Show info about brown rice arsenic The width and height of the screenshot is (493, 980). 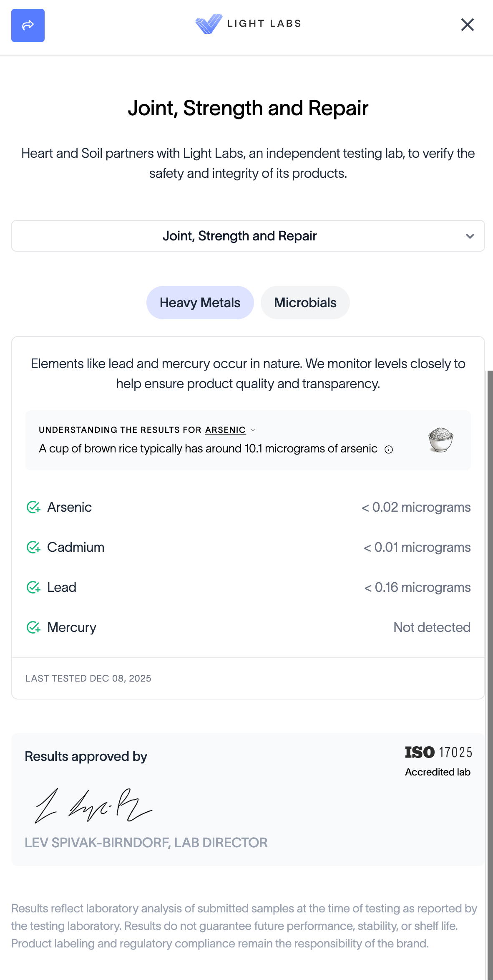(389, 450)
